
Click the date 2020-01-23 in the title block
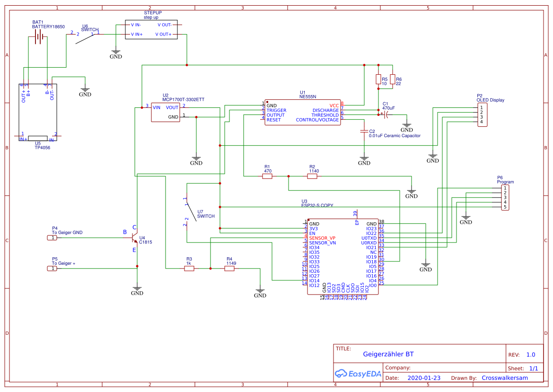424,377
